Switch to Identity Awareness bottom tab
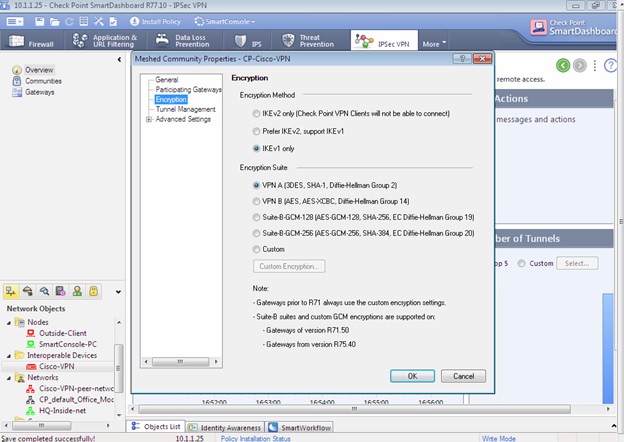This screenshot has width=624, height=442. pos(225,428)
